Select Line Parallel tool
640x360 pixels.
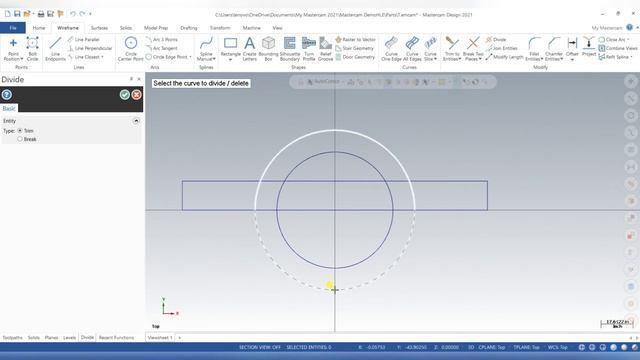84,40
